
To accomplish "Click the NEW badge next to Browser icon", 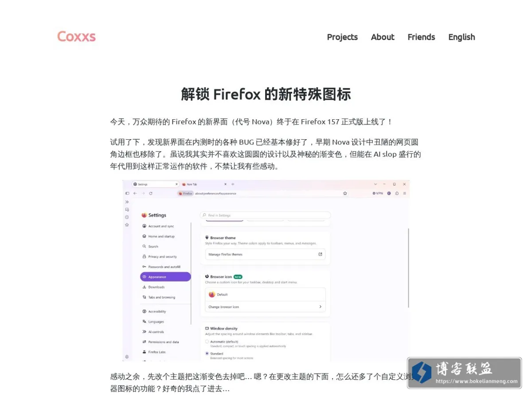I will point(238,277).
